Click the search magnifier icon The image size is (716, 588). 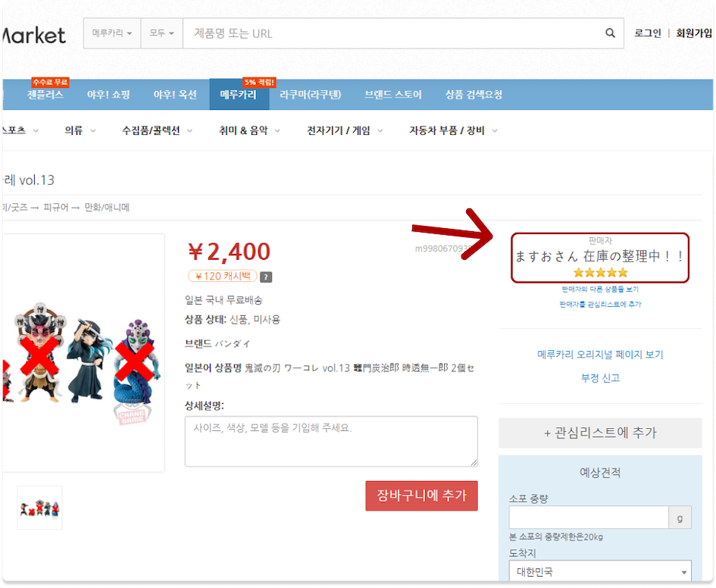pos(610,33)
